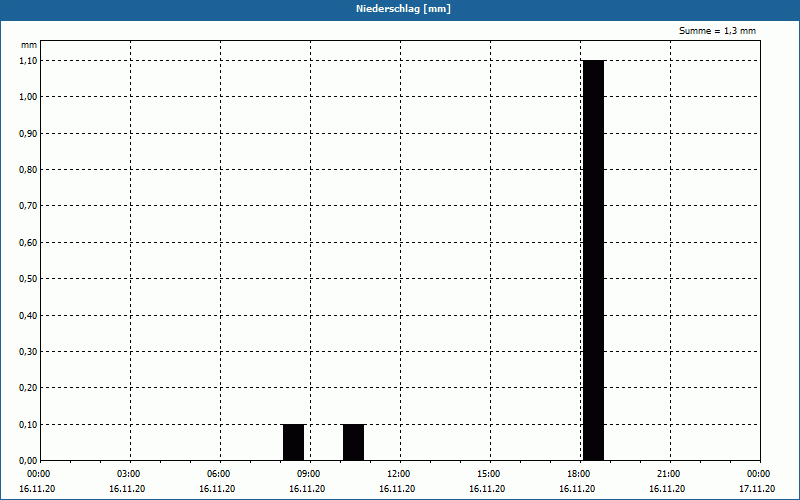Click the 'Niederschlag [mm]' chart title
This screenshot has height=500, width=800.
tap(403, 9)
